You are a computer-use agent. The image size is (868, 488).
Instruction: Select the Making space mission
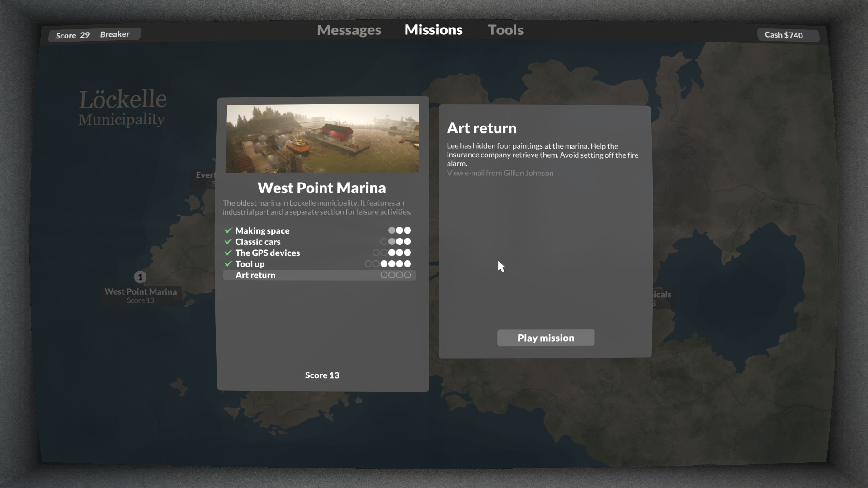(x=262, y=230)
